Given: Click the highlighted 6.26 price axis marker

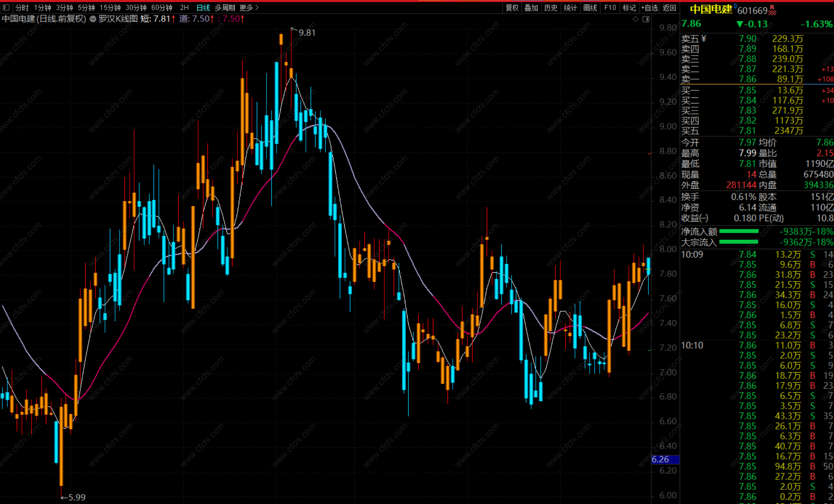Looking at the screenshot, I should [665, 459].
